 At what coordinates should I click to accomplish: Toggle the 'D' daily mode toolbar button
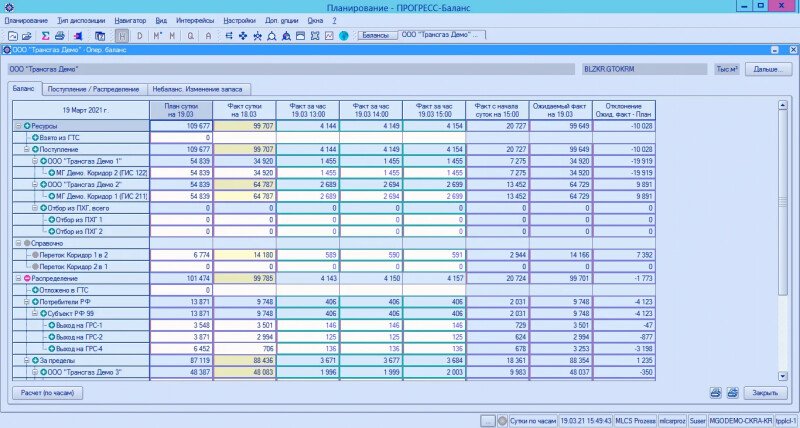coord(139,36)
